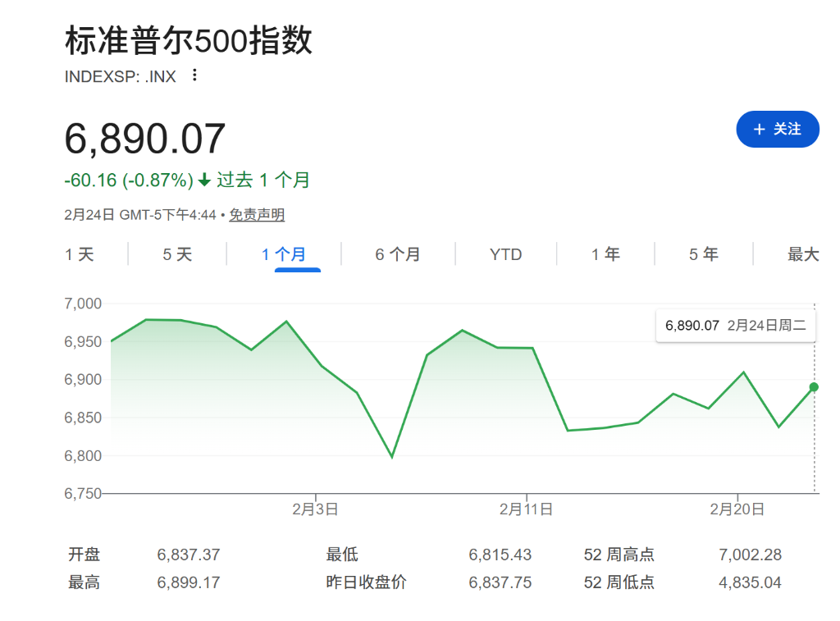Click the 2月3日 date axis label
840x621 pixels.
pos(315,509)
